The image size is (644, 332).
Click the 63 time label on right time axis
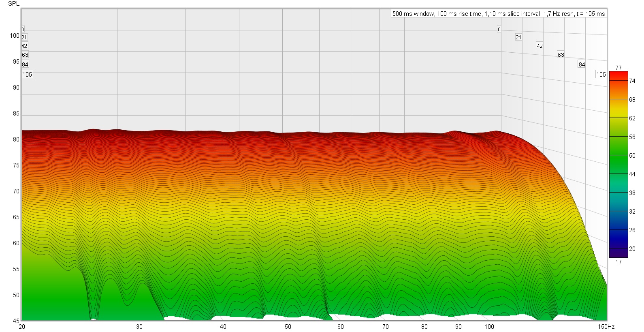tap(561, 55)
